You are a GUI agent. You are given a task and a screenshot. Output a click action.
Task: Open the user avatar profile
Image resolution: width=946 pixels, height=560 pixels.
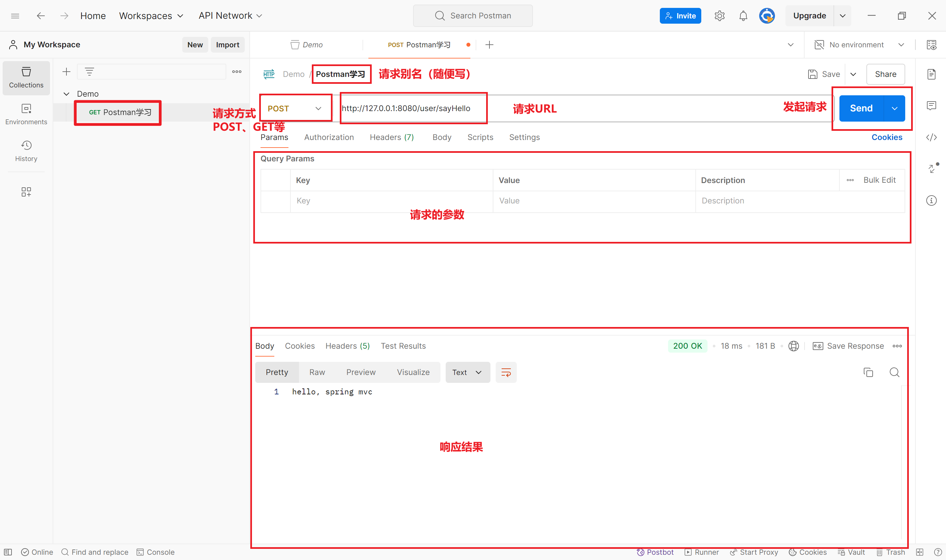tap(767, 16)
